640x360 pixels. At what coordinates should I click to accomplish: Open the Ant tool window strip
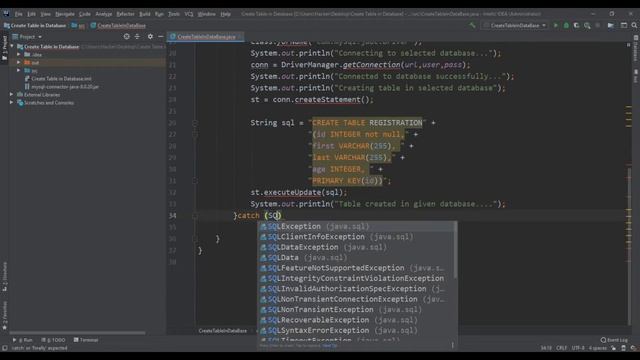tap(636, 76)
